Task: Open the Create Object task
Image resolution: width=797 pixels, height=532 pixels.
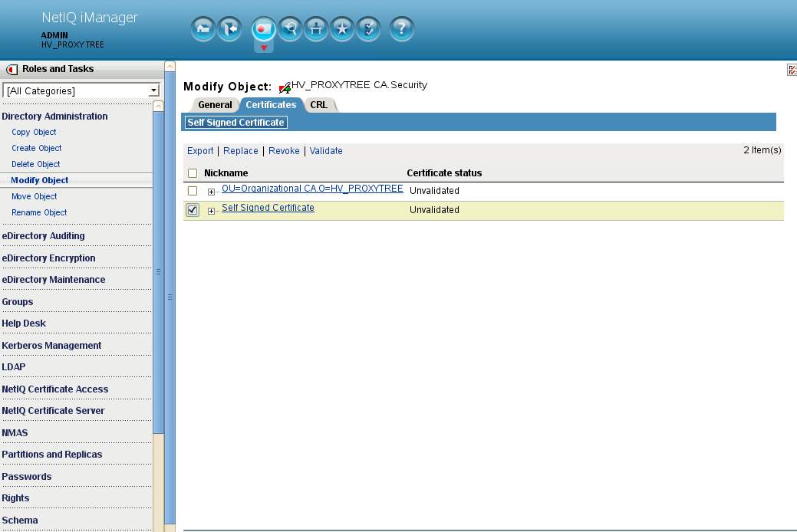Action: click(x=37, y=149)
